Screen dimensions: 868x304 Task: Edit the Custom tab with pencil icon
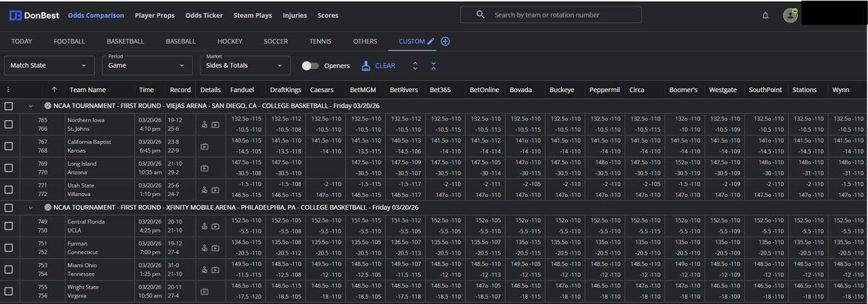(x=431, y=41)
